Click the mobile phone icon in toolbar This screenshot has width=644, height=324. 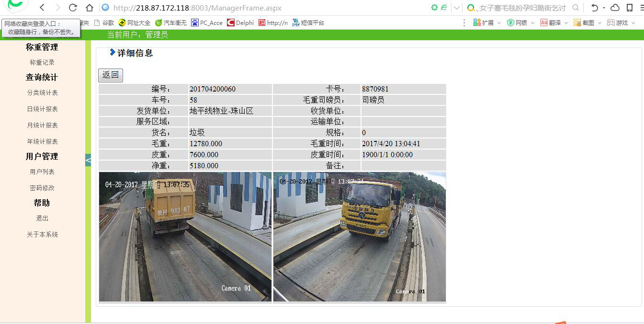pos(630,8)
